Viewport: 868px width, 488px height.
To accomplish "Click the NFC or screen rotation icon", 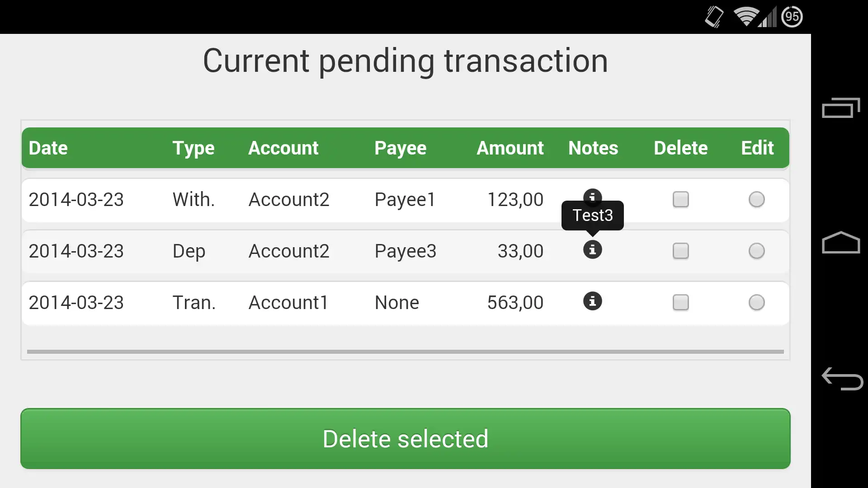I will [x=713, y=16].
